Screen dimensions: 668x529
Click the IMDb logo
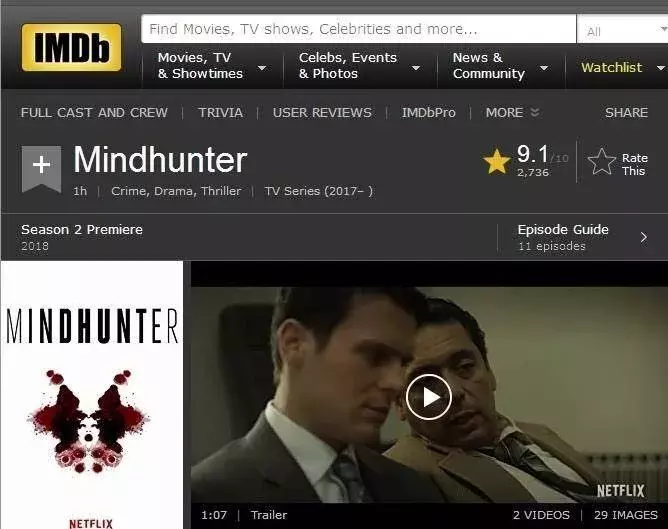[x=71, y=47]
